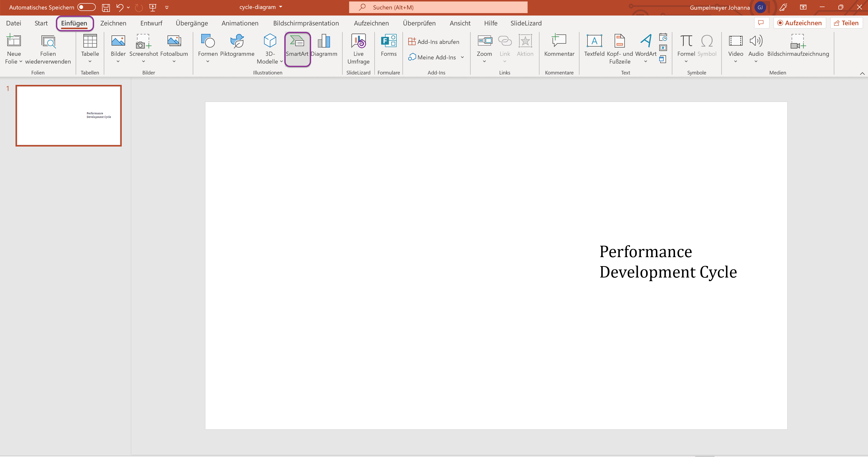Viewport: 868px width, 457px height.
Task: Open the cycle-diagram file name dropdown
Action: coord(281,7)
